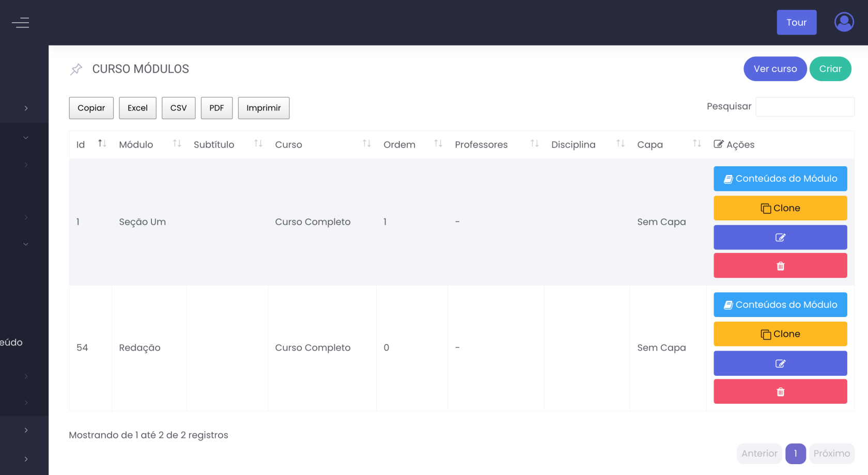
Task: Sort table by Id column
Action: coord(102,144)
